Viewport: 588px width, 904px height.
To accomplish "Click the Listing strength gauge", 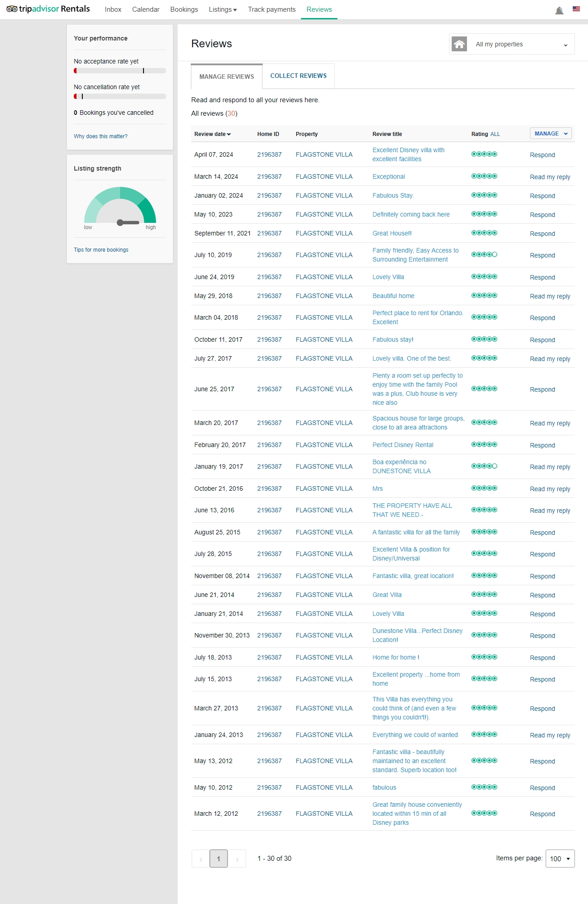I will click(x=120, y=207).
